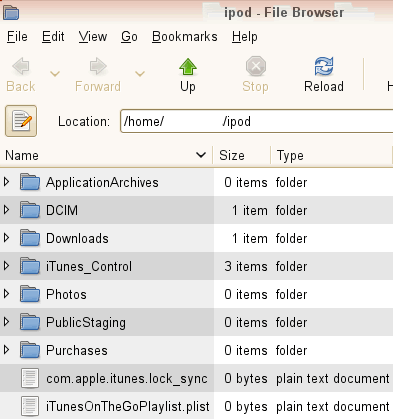The width and height of the screenshot is (393, 419).
Task: Open the Help menu
Action: [x=245, y=37]
